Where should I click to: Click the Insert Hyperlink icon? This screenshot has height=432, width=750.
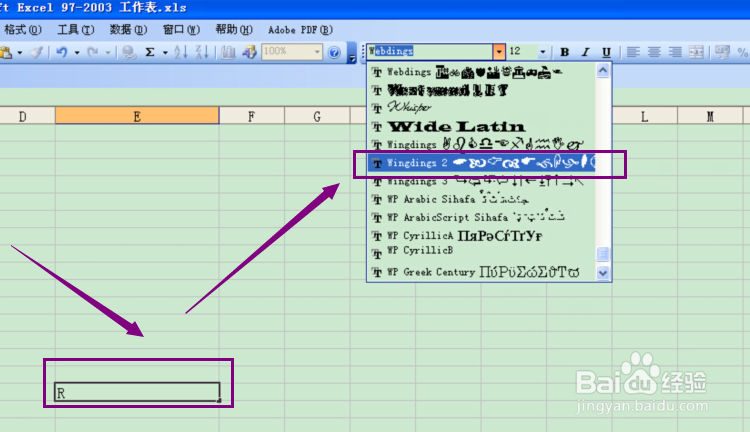tap(128, 52)
